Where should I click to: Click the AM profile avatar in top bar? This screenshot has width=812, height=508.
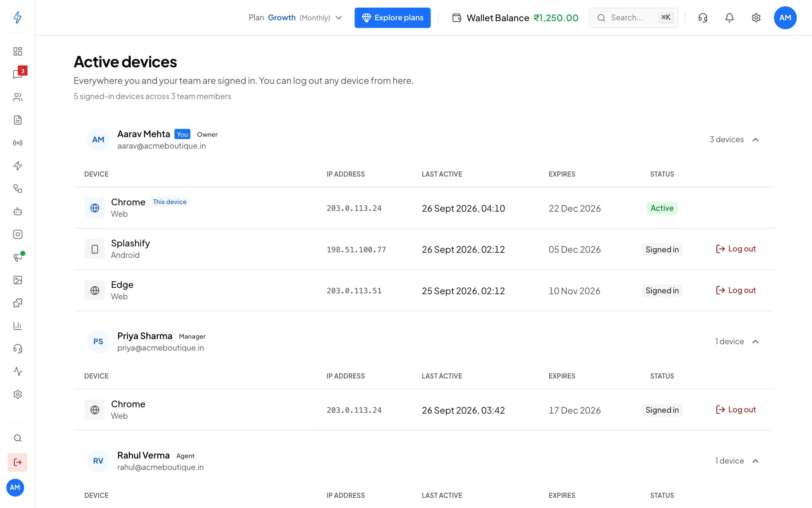click(x=785, y=18)
